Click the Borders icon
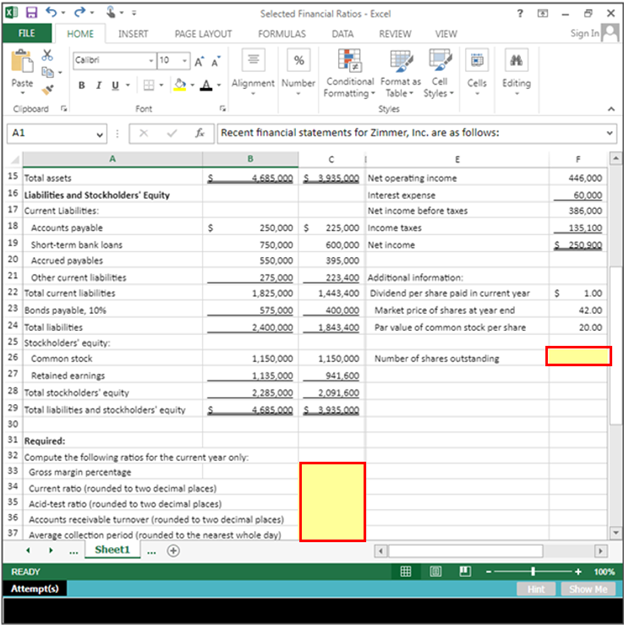 click(149, 85)
